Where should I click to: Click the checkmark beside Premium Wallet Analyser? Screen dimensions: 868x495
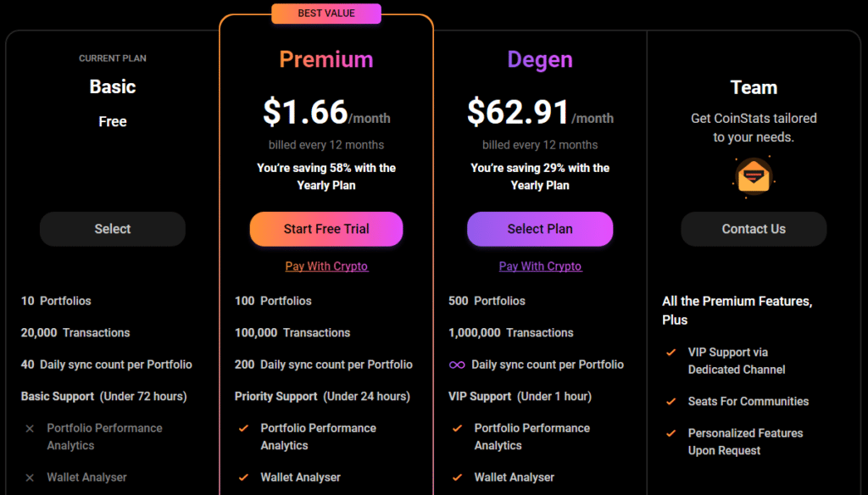243,476
